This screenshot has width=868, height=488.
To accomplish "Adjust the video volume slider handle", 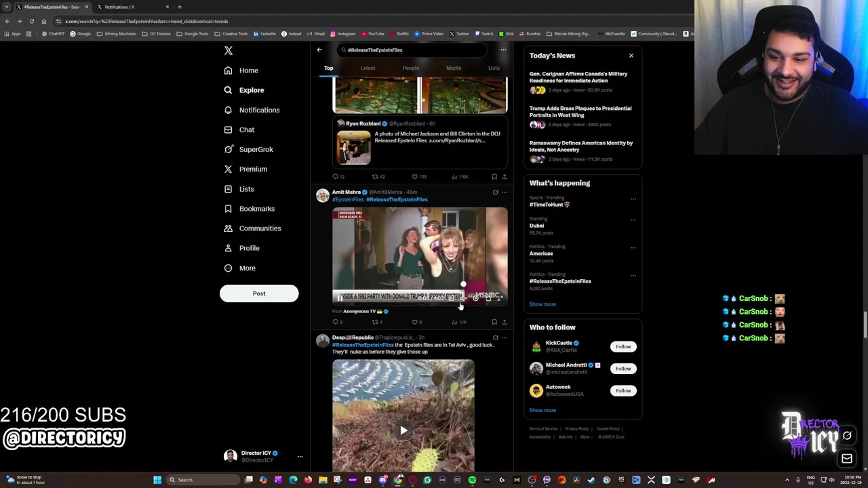I will pyautogui.click(x=463, y=285).
